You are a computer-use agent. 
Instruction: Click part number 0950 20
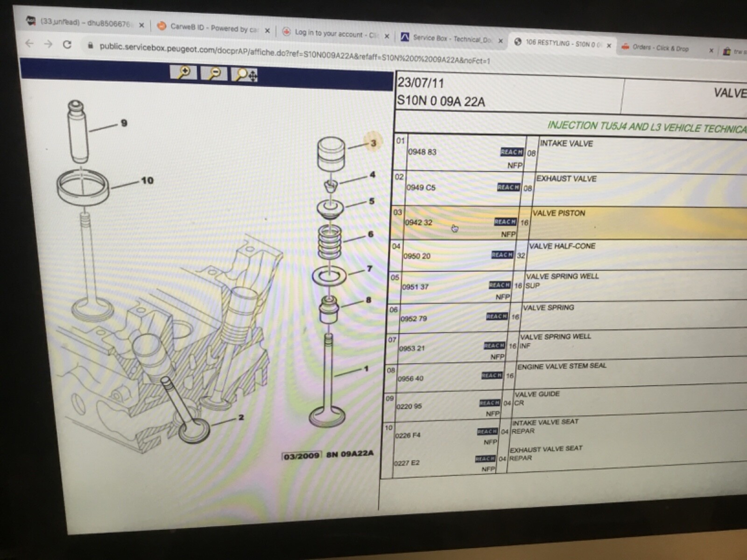416,256
